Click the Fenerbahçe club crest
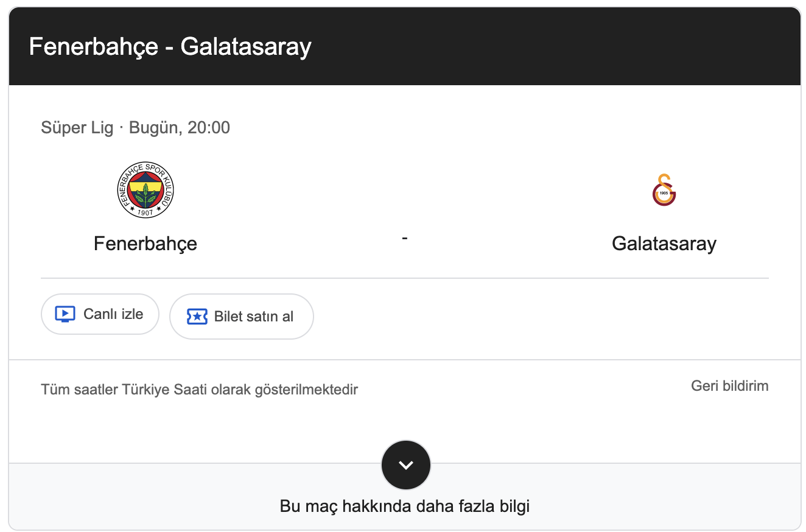Screen dimensions: 806x532 pos(145,190)
